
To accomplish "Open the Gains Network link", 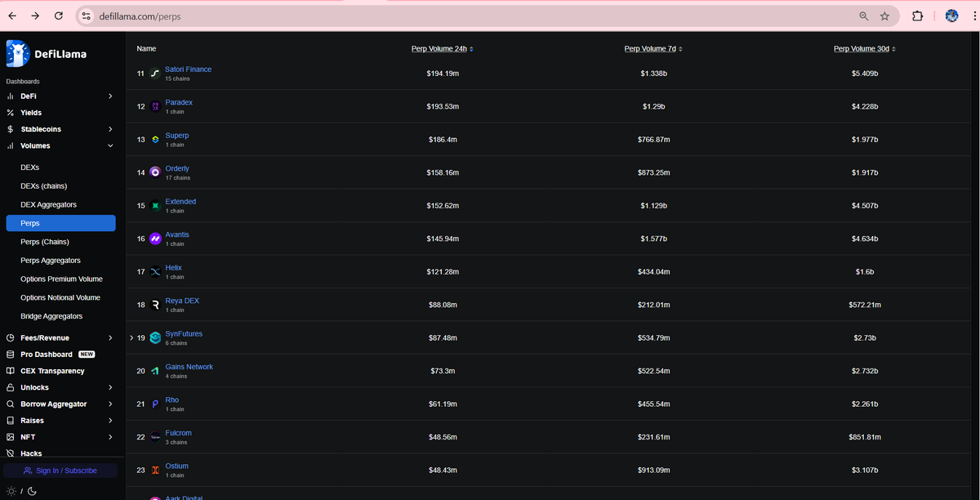I will point(189,367).
